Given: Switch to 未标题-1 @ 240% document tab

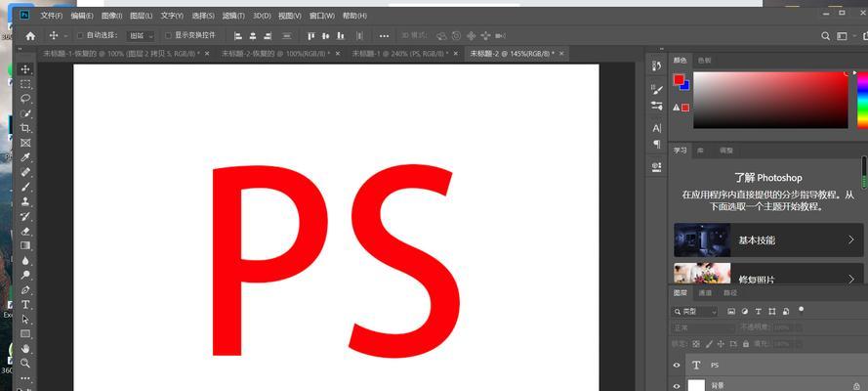Looking at the screenshot, I should tap(400, 54).
